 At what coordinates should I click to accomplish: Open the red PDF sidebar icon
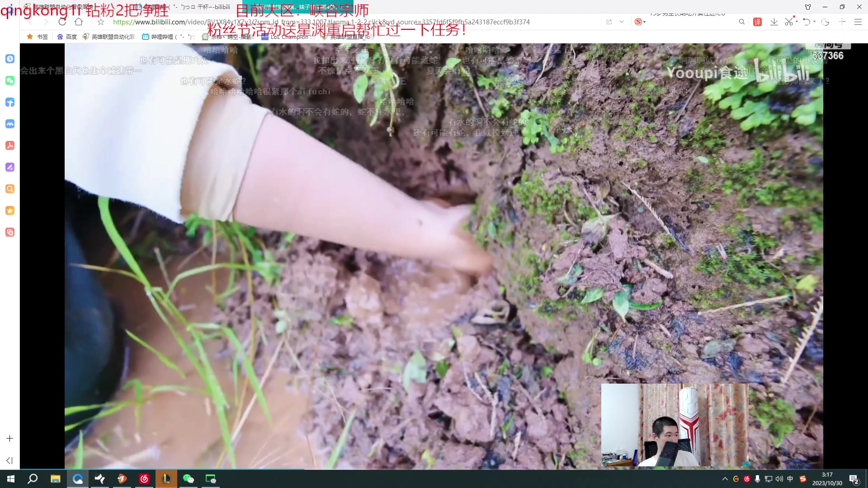(10, 145)
